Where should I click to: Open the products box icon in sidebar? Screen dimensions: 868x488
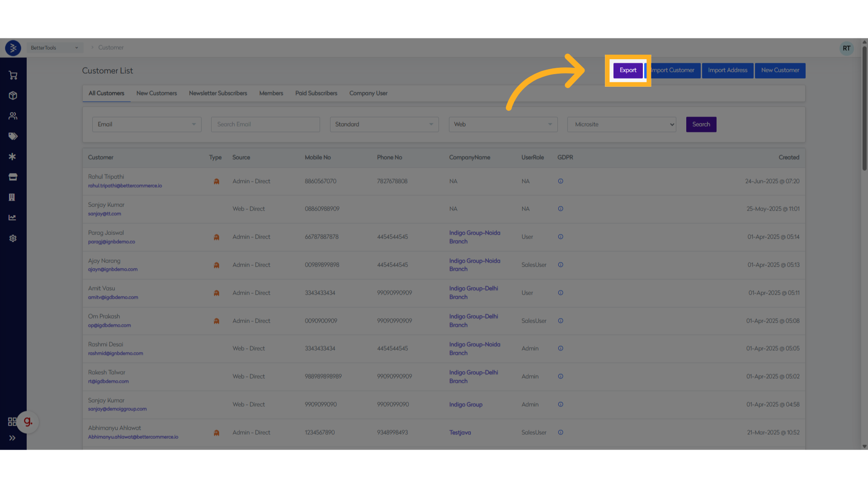[13, 96]
